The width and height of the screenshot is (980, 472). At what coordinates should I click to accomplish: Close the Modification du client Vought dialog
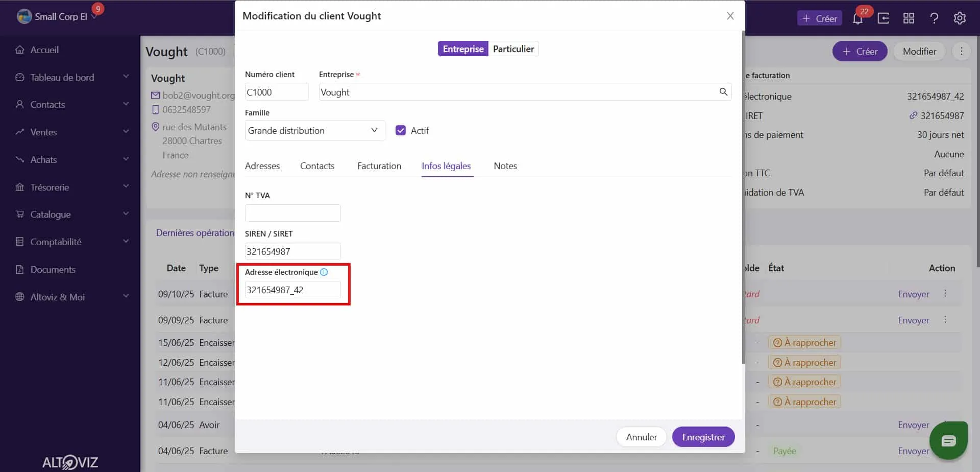click(x=730, y=16)
